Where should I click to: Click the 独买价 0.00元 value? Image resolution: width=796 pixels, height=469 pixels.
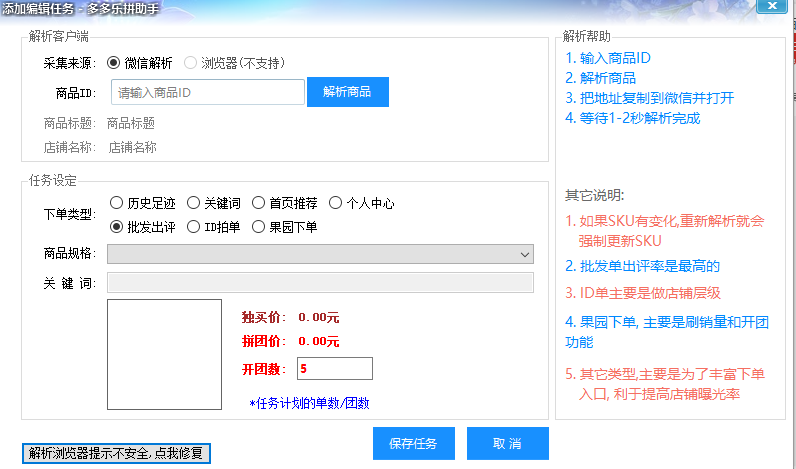(319, 318)
